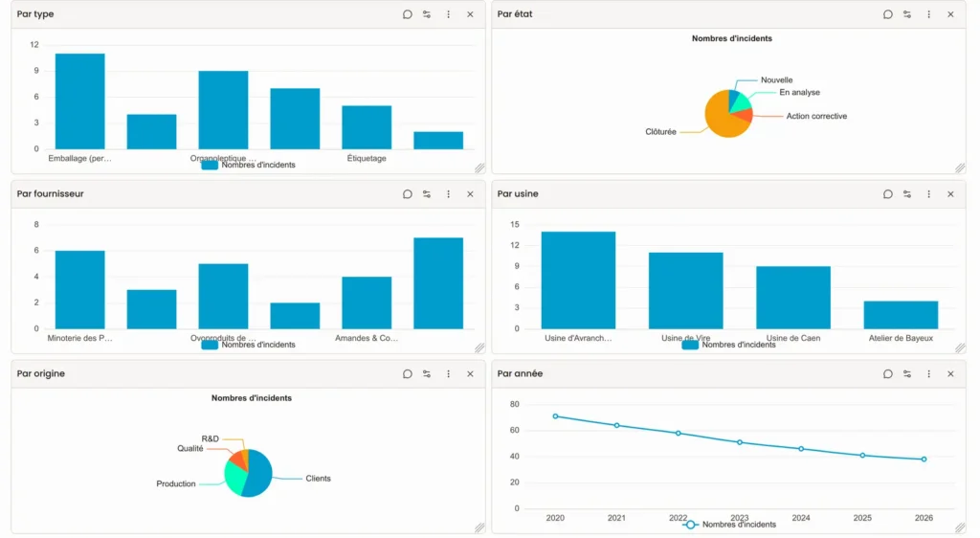Viewport: 980px width, 538px height.
Task: Close the Par usine panel
Action: 950,194
